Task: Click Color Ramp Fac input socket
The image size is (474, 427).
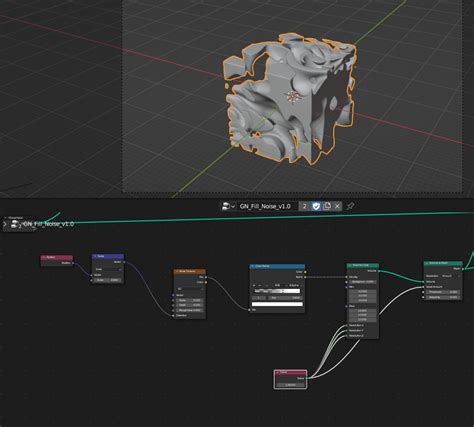Action: 250,310
